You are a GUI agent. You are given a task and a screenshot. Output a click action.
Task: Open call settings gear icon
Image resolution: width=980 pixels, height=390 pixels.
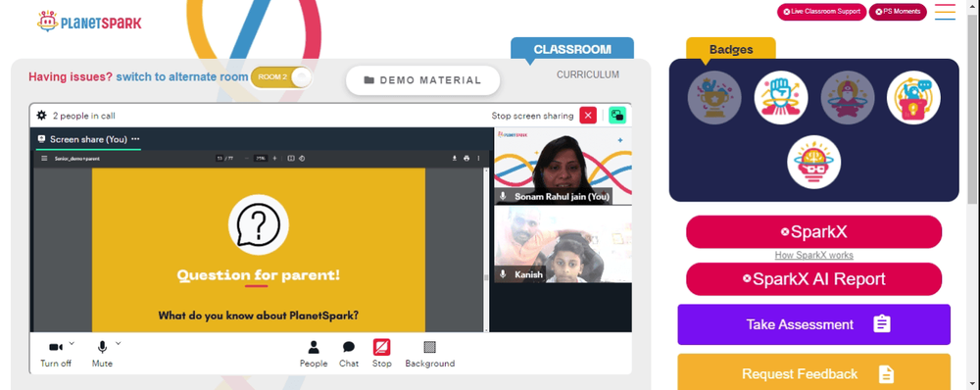click(42, 115)
